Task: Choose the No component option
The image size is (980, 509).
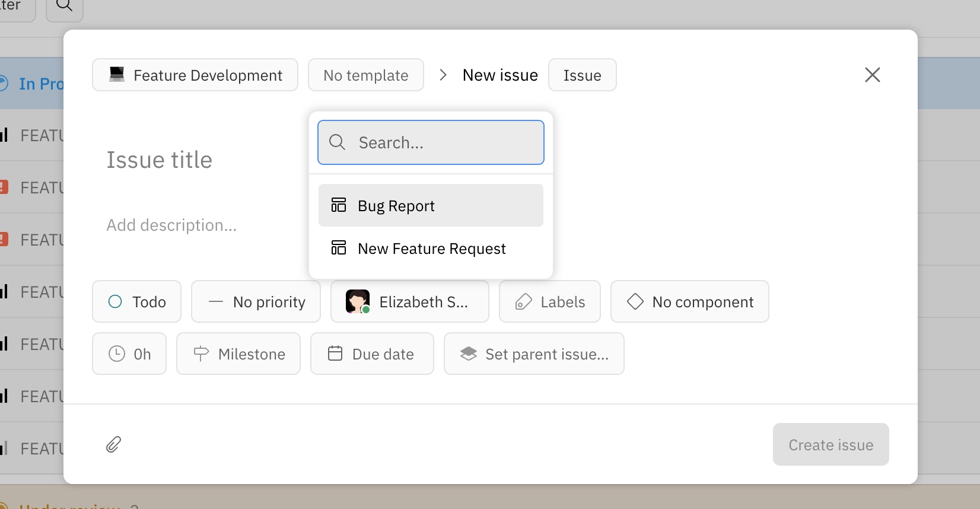Action: (689, 301)
